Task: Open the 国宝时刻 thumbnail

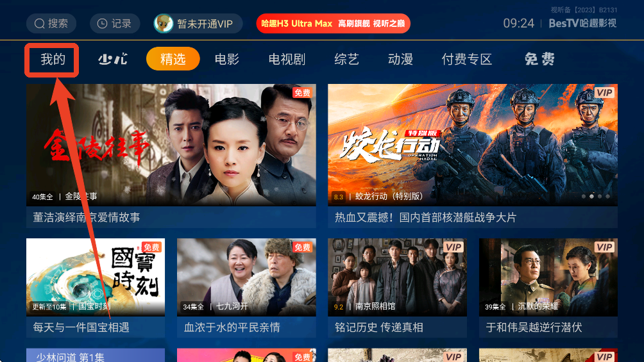Action: click(96, 277)
